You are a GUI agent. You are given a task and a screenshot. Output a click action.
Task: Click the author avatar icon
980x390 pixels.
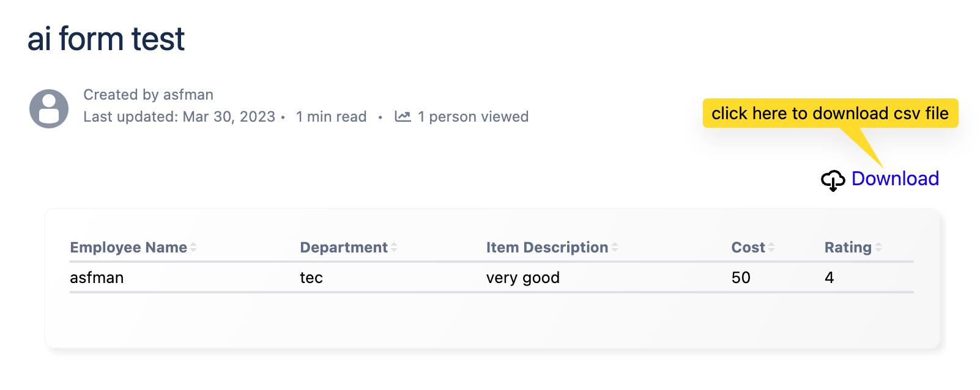point(49,109)
